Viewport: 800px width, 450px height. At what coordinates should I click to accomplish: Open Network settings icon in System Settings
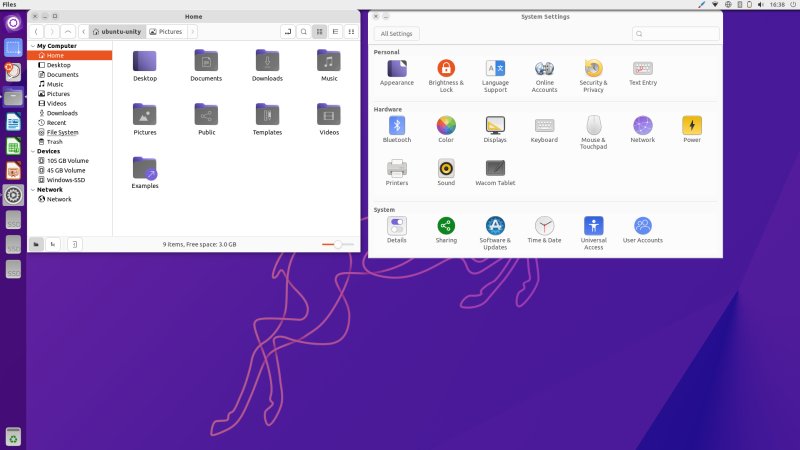tap(643, 129)
